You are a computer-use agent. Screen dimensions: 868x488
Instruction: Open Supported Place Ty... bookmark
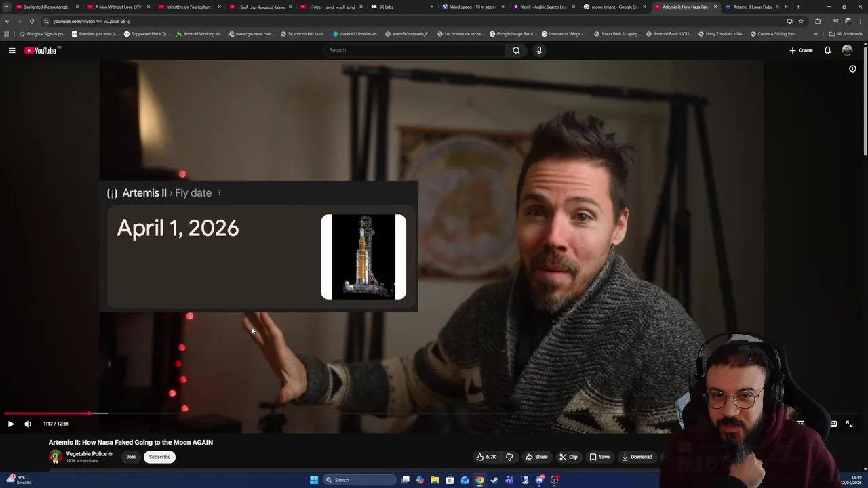point(146,33)
